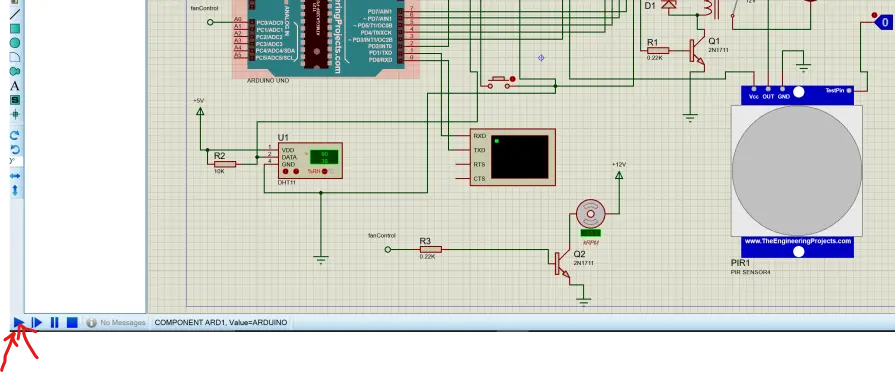The image size is (895, 372).
Task: Click the virtual terminal black screen
Action: pyautogui.click(x=519, y=157)
